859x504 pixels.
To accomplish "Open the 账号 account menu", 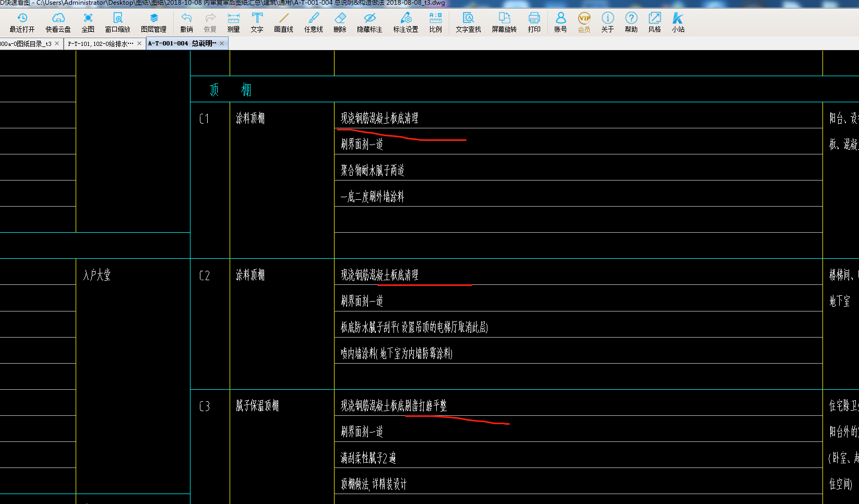I will point(560,23).
